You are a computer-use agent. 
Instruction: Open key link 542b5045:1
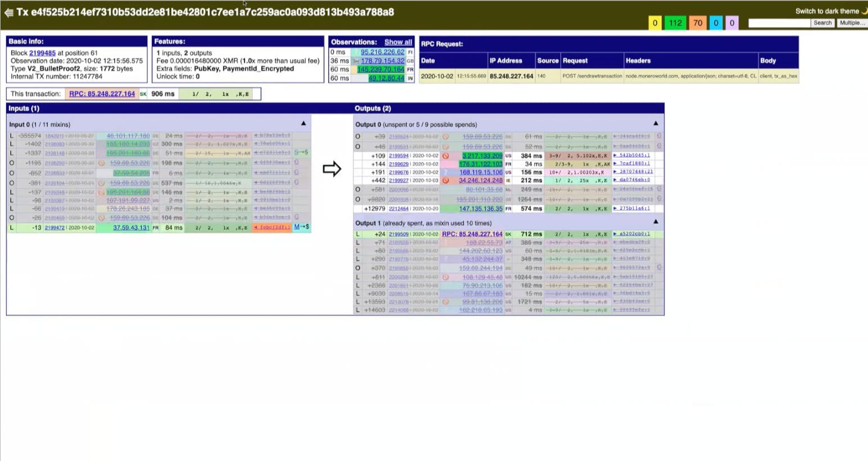click(631, 155)
